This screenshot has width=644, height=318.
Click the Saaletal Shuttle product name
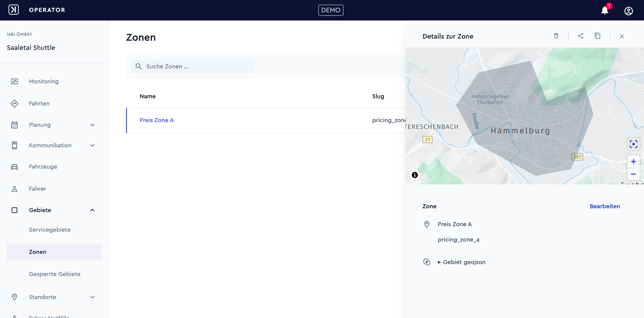pos(31,48)
